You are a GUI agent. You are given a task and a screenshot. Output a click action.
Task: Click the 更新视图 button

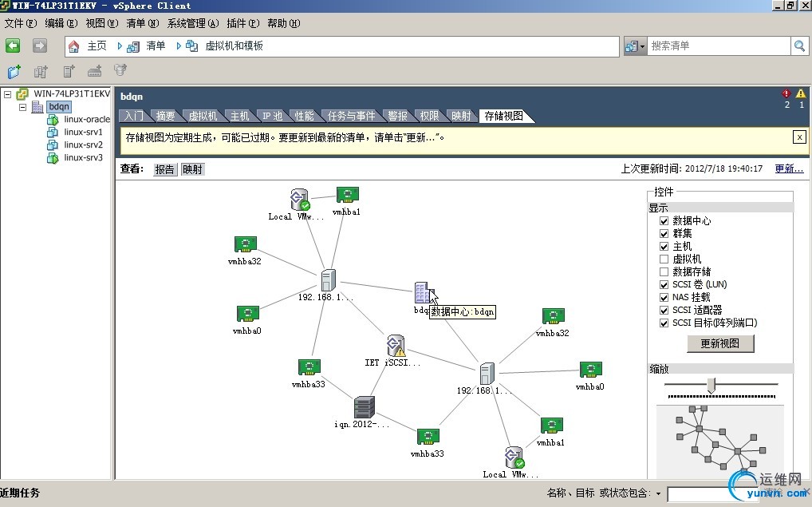720,343
